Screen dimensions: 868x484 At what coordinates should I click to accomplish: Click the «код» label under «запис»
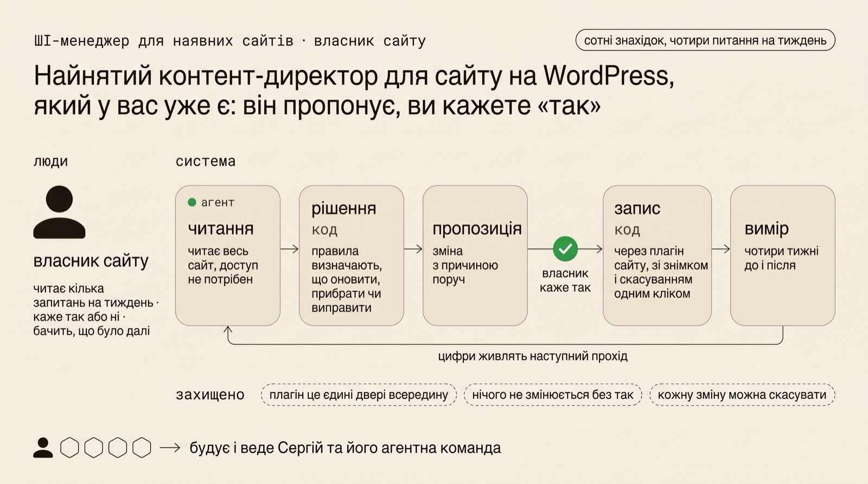click(627, 229)
